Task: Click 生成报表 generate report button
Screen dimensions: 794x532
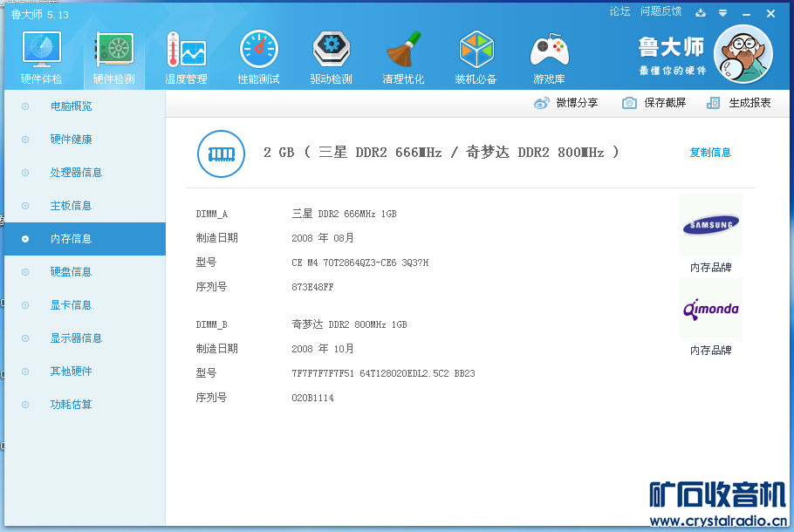Action: [x=739, y=103]
